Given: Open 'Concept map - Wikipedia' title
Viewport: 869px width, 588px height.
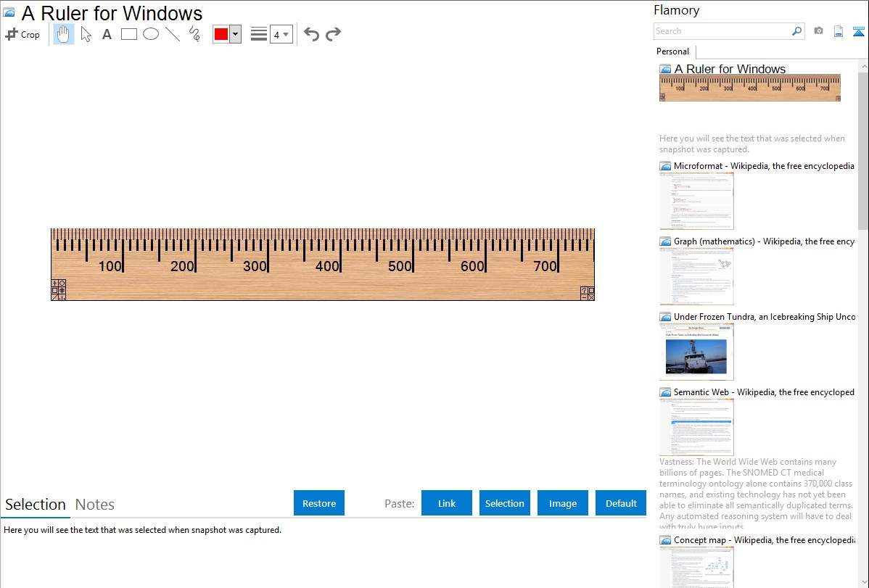Looking at the screenshot, I should pyautogui.click(x=764, y=539).
